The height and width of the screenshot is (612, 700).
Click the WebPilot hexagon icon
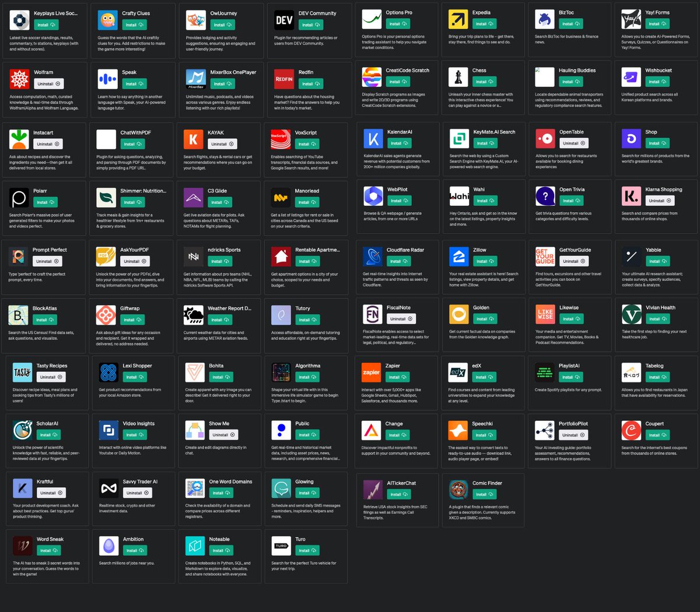373,196
